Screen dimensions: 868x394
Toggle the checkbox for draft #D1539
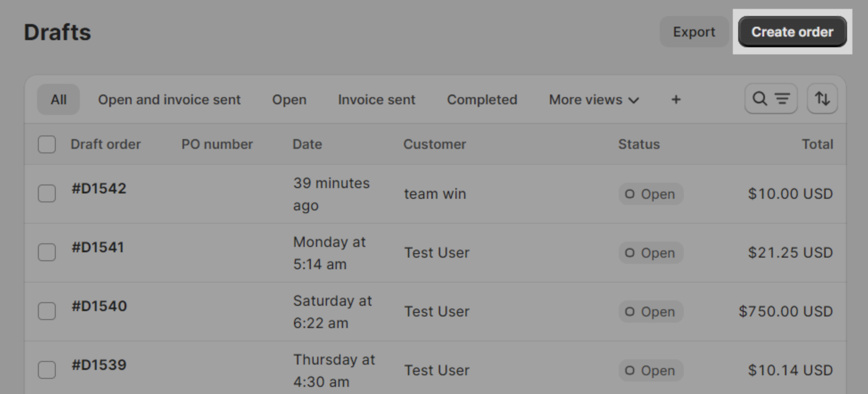coord(47,370)
